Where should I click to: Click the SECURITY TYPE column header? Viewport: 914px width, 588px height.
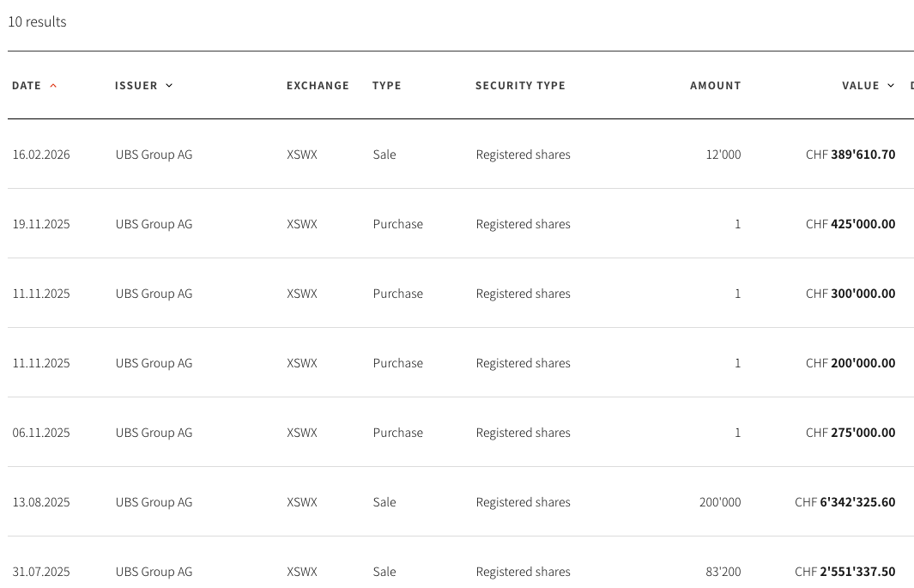(520, 86)
